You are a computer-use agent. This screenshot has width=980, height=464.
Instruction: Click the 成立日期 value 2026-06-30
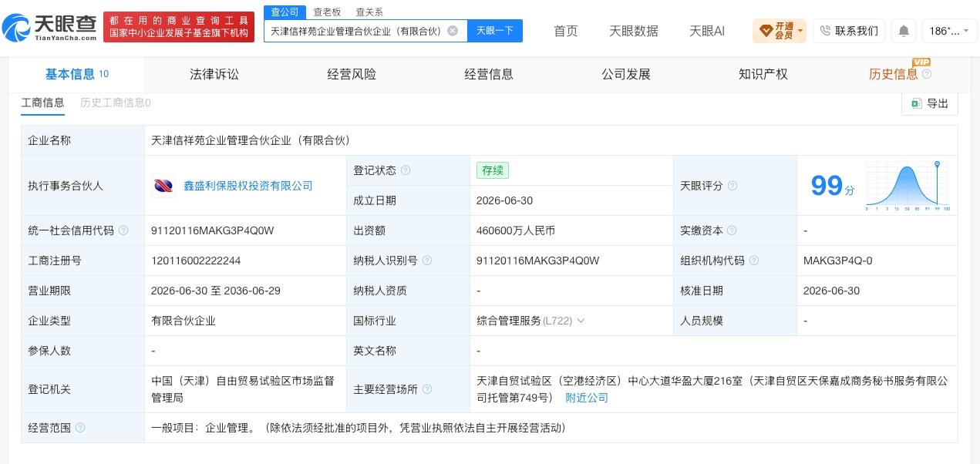(505, 200)
